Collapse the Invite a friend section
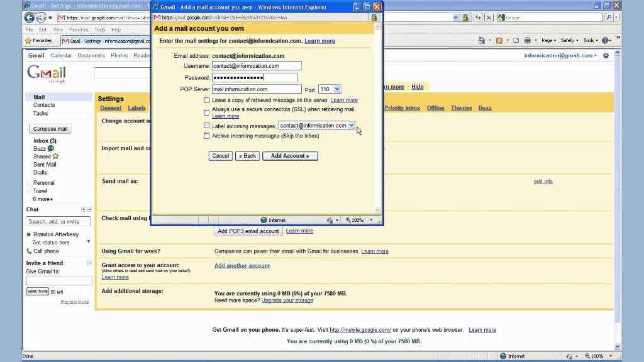This screenshot has width=644, height=362. point(89,263)
